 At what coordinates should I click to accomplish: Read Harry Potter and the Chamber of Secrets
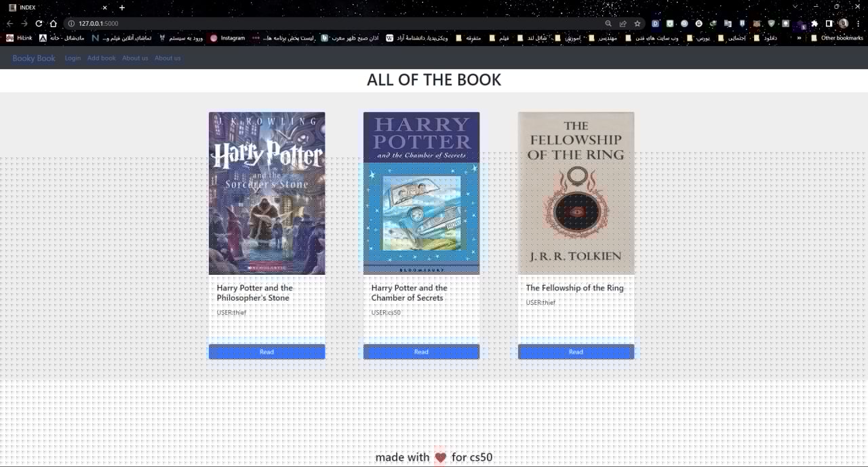[421, 352]
